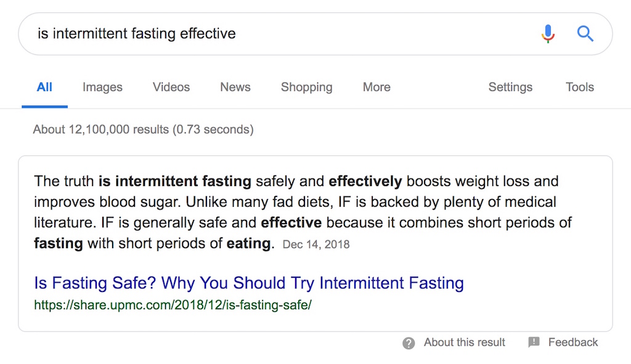Open the Videos tab

pos(171,87)
